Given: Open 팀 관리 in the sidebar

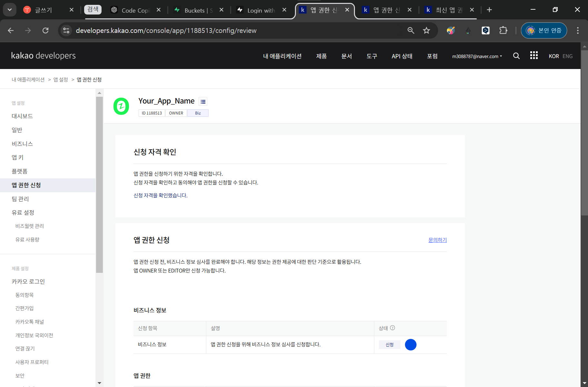Looking at the screenshot, I should click(x=20, y=199).
